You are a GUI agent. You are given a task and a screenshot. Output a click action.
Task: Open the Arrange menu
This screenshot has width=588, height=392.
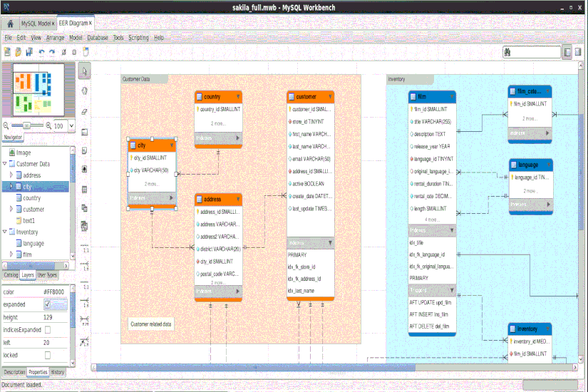click(55, 38)
